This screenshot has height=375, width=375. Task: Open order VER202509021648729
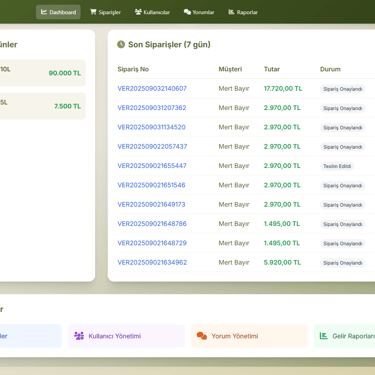tap(152, 243)
